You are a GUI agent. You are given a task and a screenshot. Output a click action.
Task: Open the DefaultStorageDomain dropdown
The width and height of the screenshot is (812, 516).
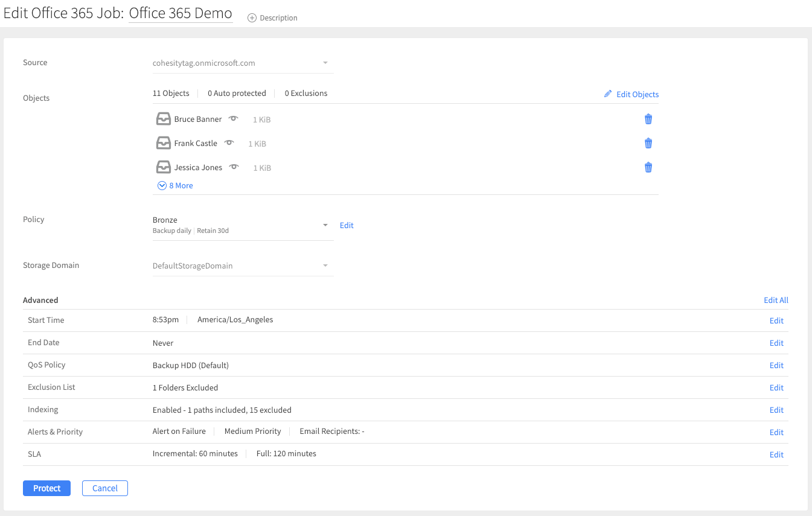pos(325,266)
